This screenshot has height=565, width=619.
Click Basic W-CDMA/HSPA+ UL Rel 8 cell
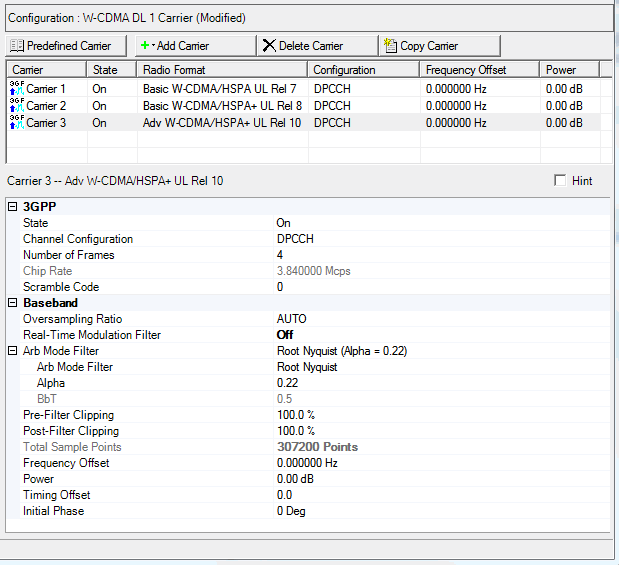[x=222, y=106]
